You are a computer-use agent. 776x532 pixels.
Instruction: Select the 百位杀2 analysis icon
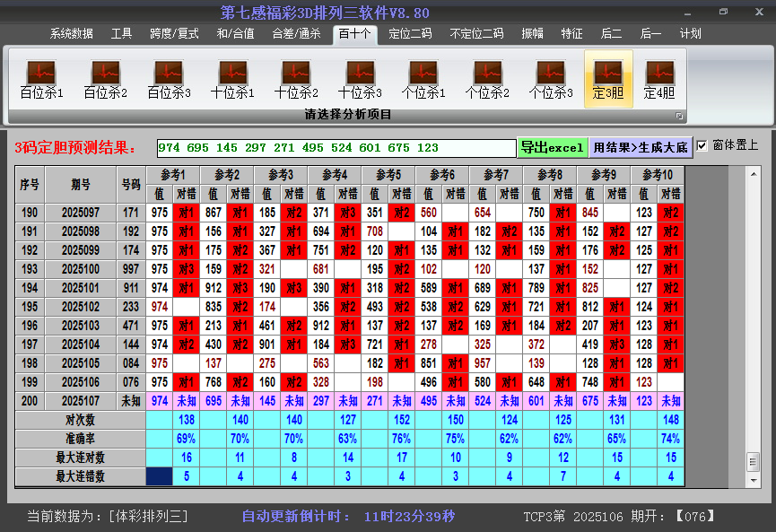point(106,79)
